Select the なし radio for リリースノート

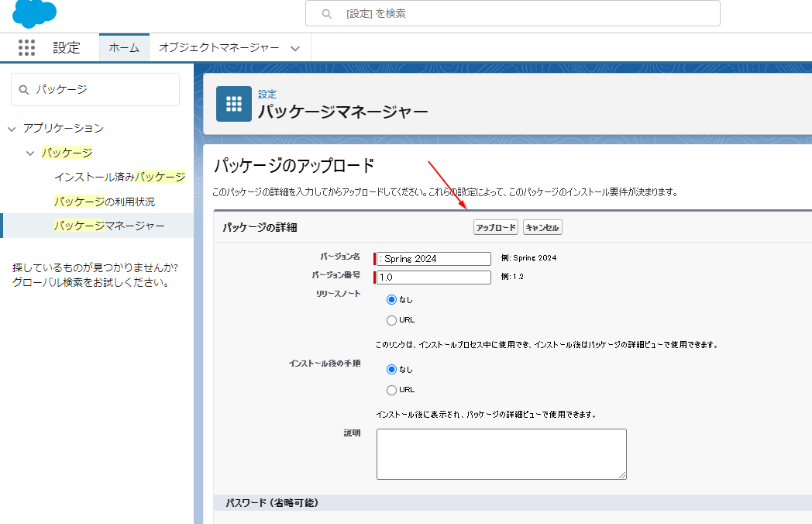pos(391,299)
